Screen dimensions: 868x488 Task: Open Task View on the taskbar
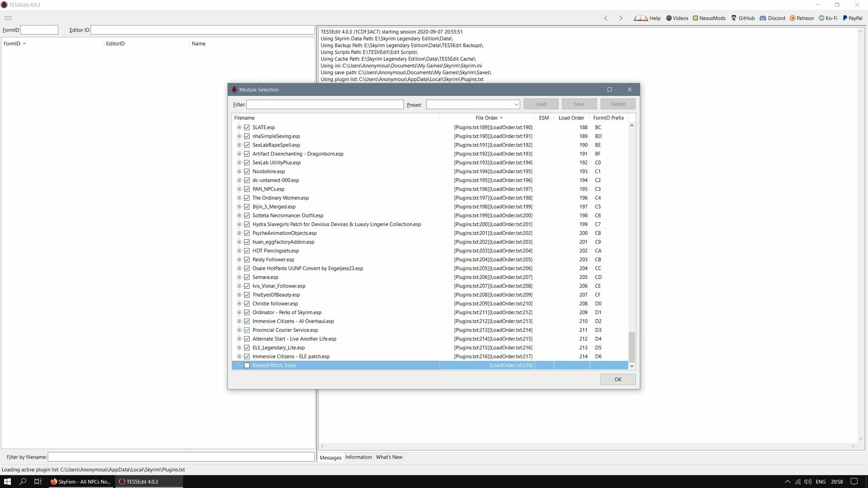[38, 482]
